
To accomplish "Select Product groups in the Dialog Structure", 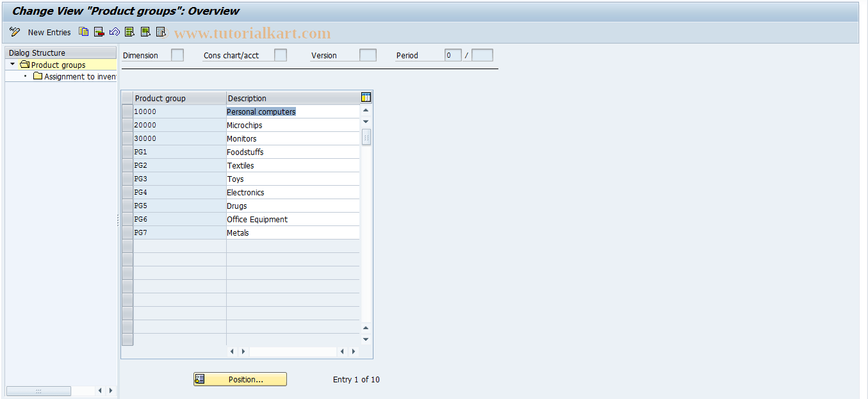I will 58,64.
